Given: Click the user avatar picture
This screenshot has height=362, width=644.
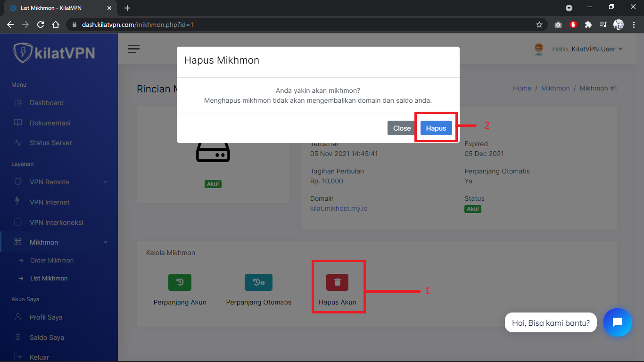Looking at the screenshot, I should pos(539,49).
